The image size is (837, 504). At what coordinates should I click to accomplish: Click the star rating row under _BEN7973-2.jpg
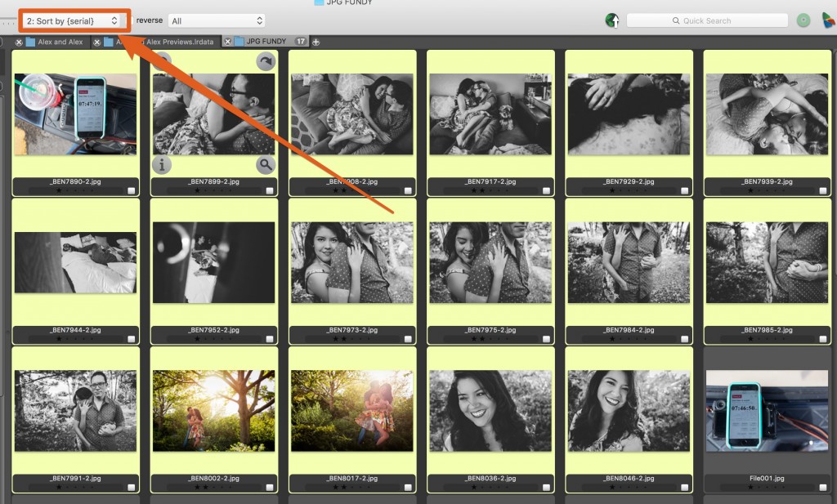tap(351, 339)
